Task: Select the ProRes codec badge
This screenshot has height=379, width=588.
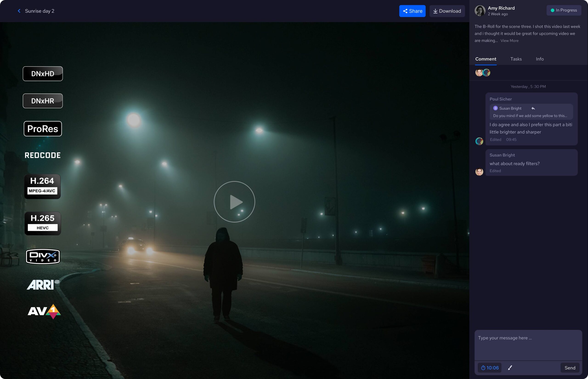Action: coord(42,129)
